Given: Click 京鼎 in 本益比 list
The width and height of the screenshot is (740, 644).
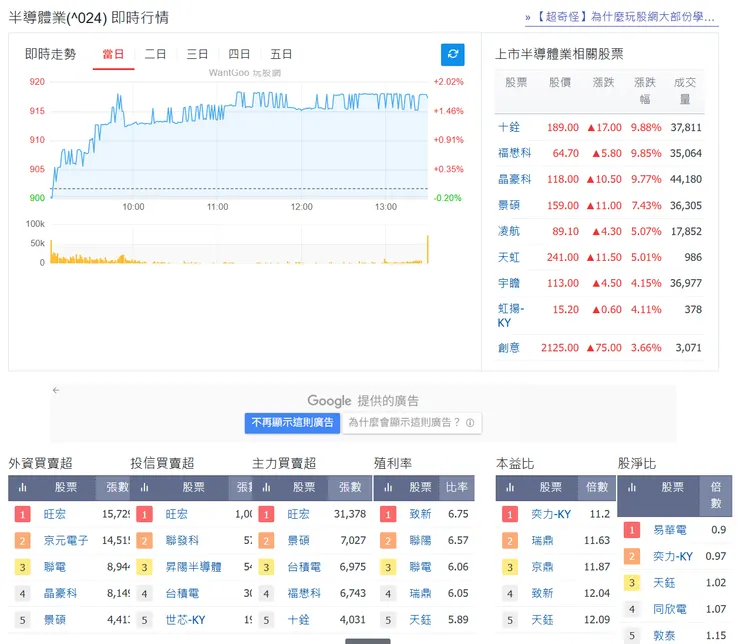Looking at the screenshot, I should coord(542,567).
